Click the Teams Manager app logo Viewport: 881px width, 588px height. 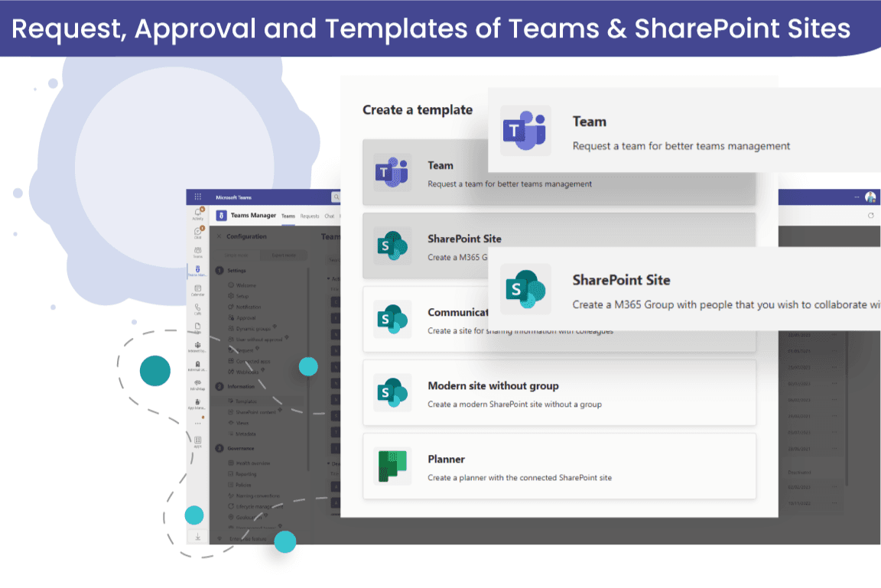(x=221, y=216)
